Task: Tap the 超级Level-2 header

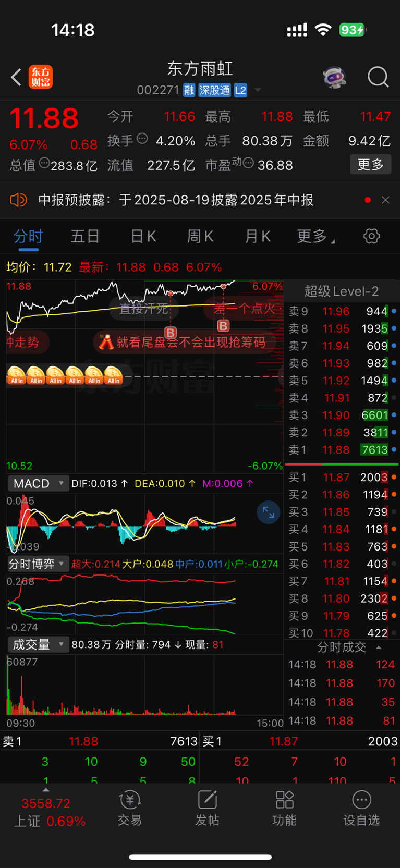Action: (342, 291)
